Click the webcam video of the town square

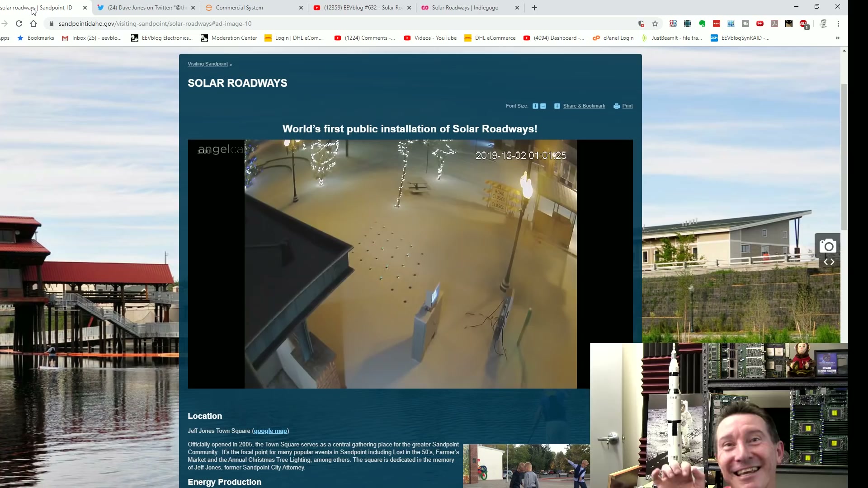click(x=410, y=264)
